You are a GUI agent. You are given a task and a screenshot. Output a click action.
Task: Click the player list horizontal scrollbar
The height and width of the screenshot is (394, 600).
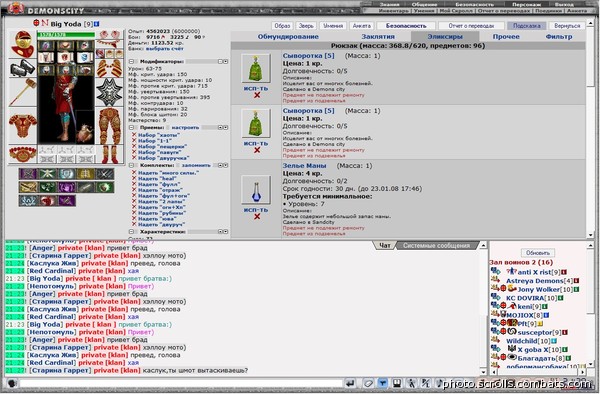(538, 371)
